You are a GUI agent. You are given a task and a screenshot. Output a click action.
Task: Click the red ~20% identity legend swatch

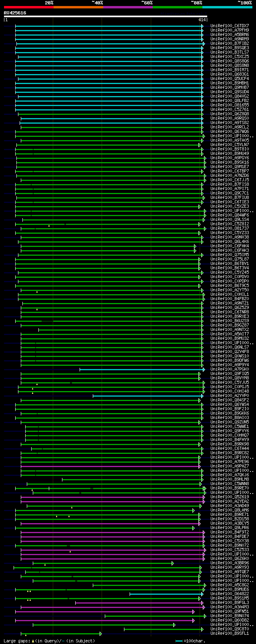pos(29,7)
